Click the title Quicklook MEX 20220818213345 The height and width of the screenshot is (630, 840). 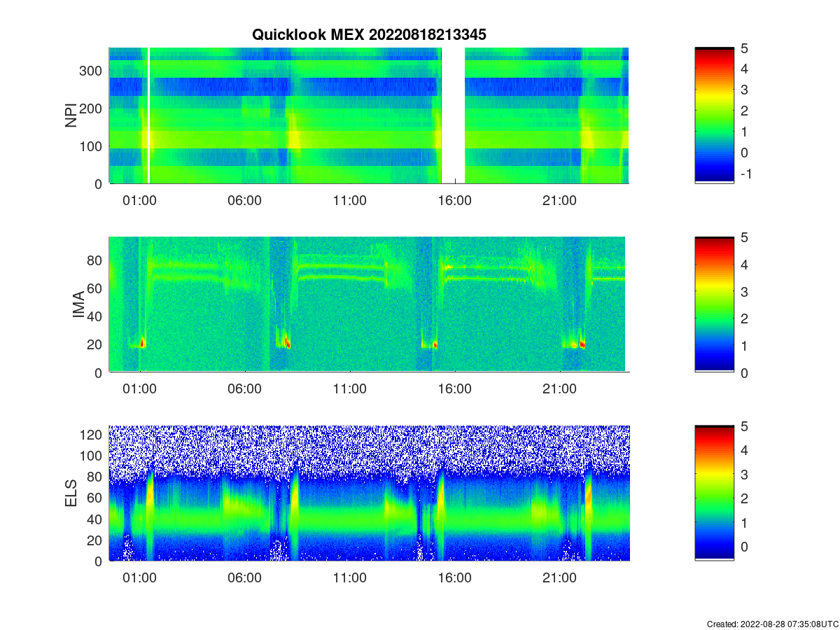tap(369, 34)
